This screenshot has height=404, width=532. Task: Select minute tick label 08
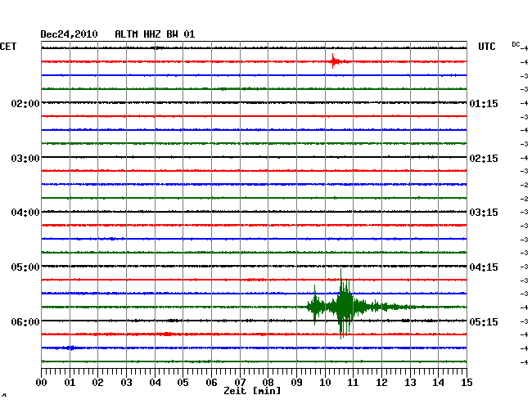268,382
